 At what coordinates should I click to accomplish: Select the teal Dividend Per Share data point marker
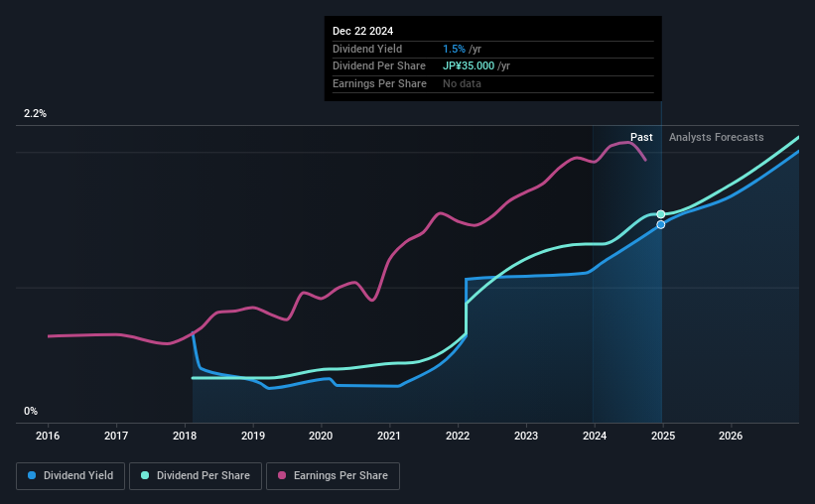pyautogui.click(x=660, y=214)
